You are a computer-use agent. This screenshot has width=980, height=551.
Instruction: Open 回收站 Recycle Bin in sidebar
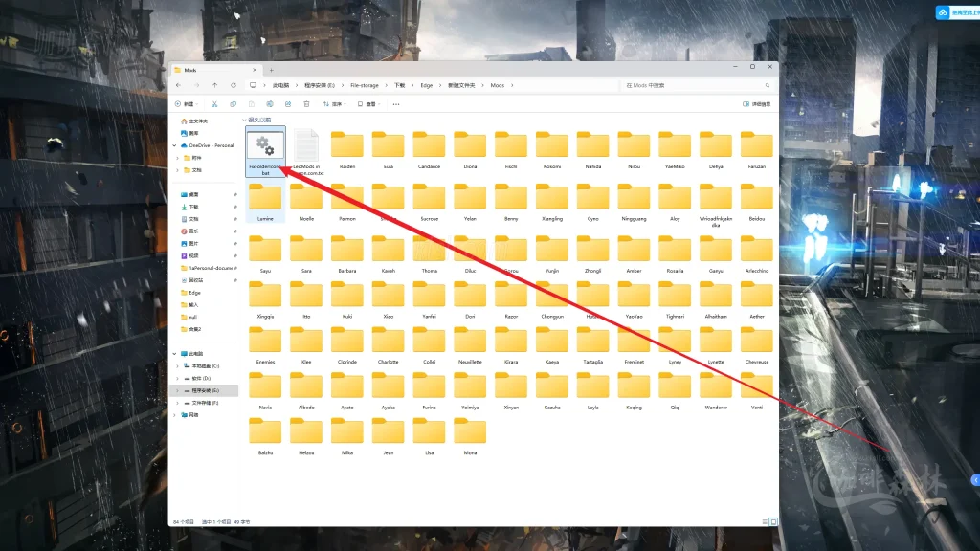(191, 280)
